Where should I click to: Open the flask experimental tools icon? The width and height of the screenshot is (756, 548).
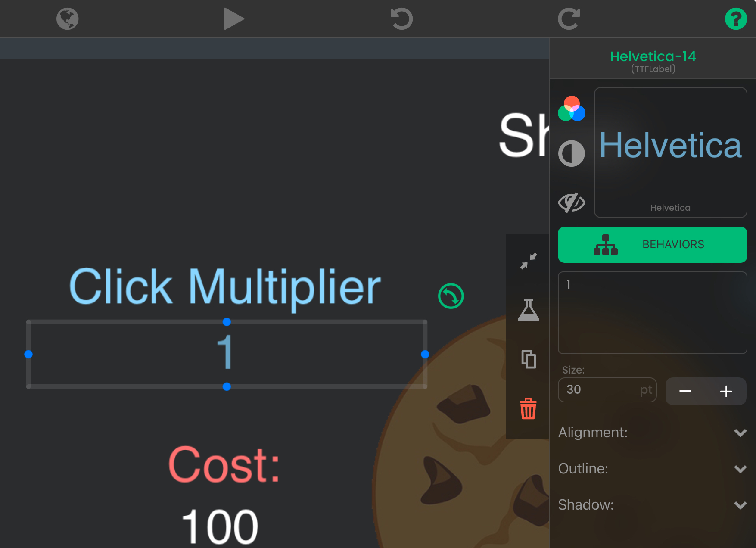(529, 310)
